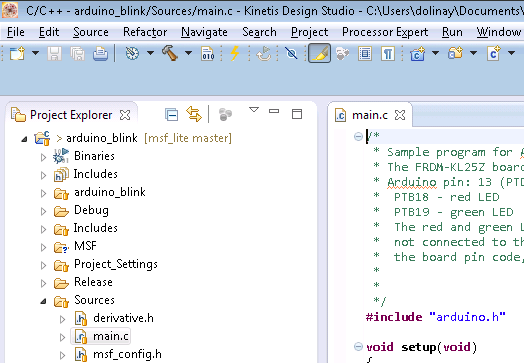The height and width of the screenshot is (363, 524).
Task: Open the Window menu
Action: (499, 32)
